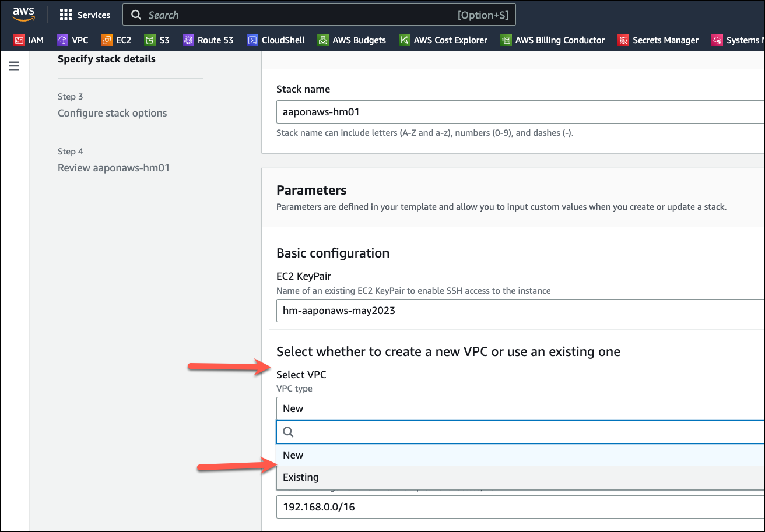Open AWS Budgets from the shortcut bar
Screen dimensions: 765x532
[x=352, y=40]
